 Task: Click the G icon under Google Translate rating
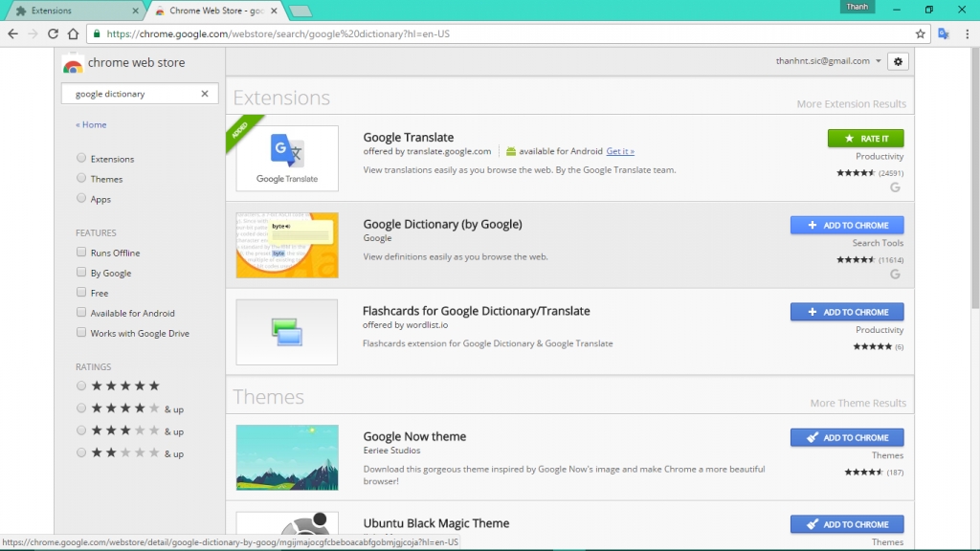pyautogui.click(x=895, y=187)
